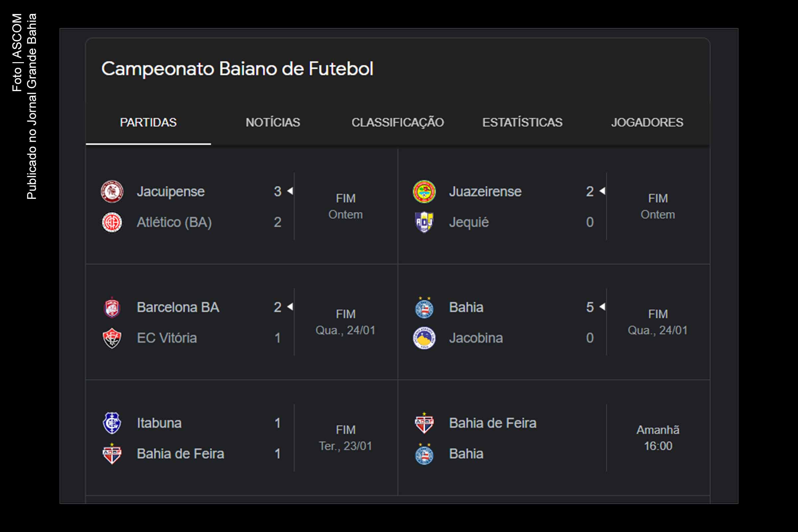798x532 pixels.
Task: Click the Atlético (BA) club badge
Action: click(x=112, y=223)
